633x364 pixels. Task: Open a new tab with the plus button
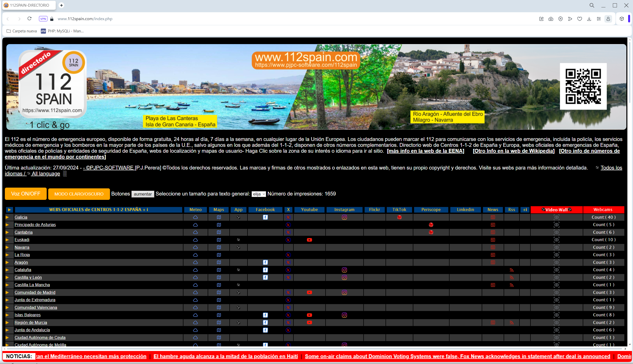[61, 5]
